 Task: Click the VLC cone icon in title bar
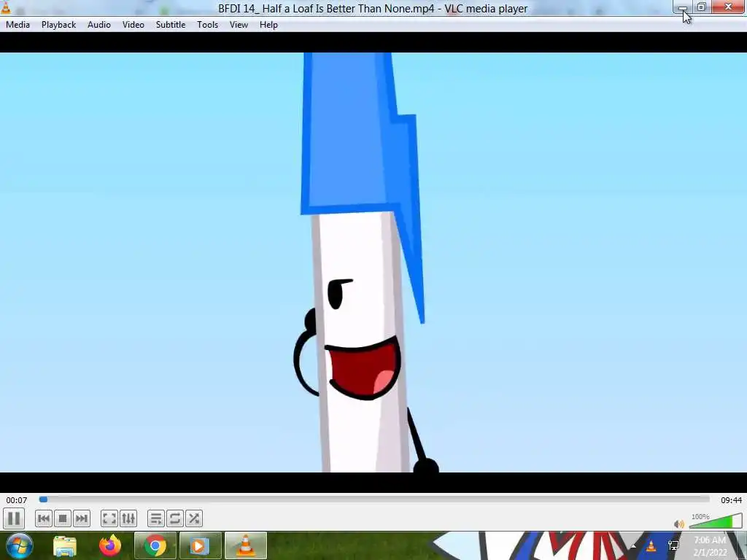click(6, 7)
